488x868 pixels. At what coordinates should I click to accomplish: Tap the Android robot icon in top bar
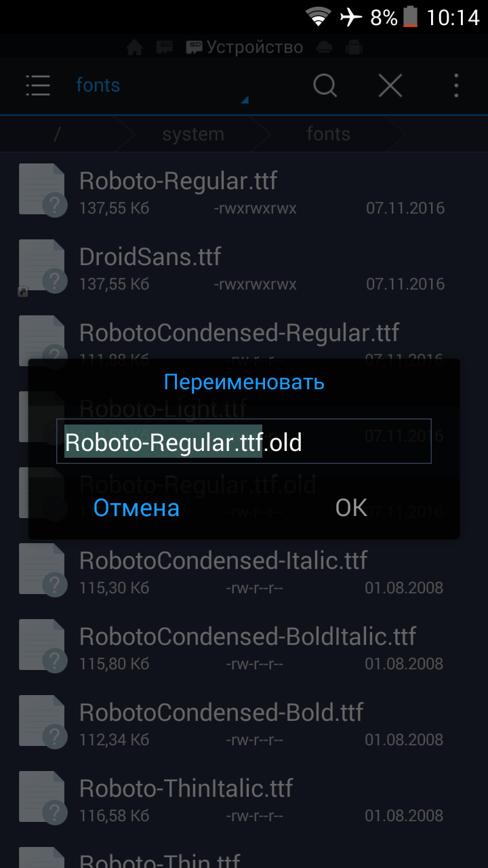[x=353, y=47]
